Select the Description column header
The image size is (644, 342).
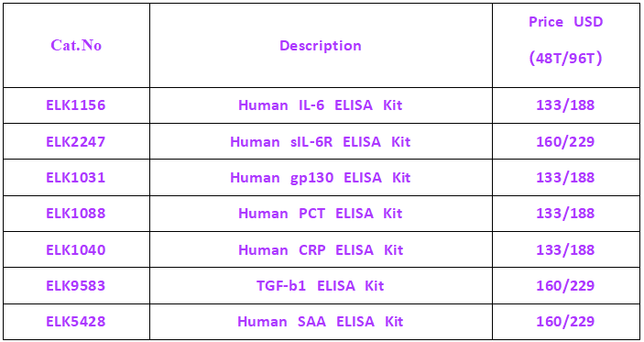pyautogui.click(x=321, y=45)
